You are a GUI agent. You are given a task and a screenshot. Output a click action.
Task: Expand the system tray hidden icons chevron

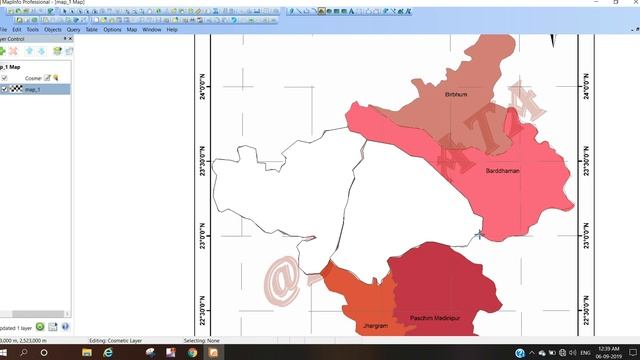(532, 353)
